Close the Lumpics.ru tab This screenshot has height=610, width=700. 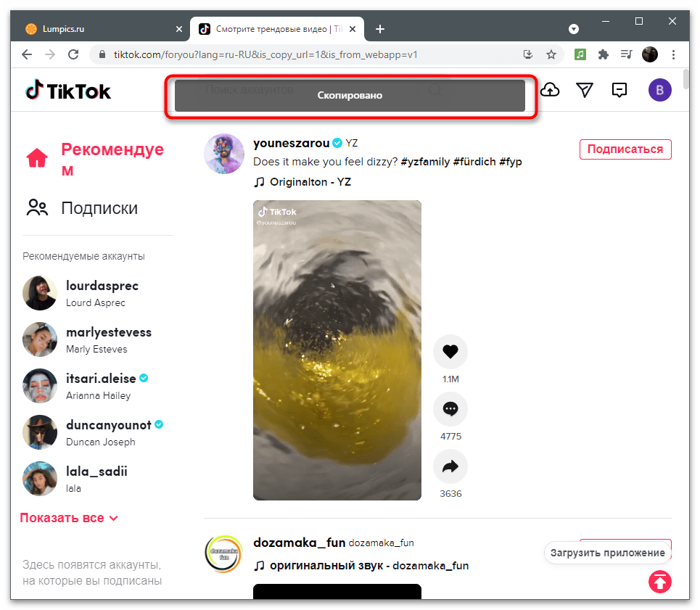coord(179,29)
